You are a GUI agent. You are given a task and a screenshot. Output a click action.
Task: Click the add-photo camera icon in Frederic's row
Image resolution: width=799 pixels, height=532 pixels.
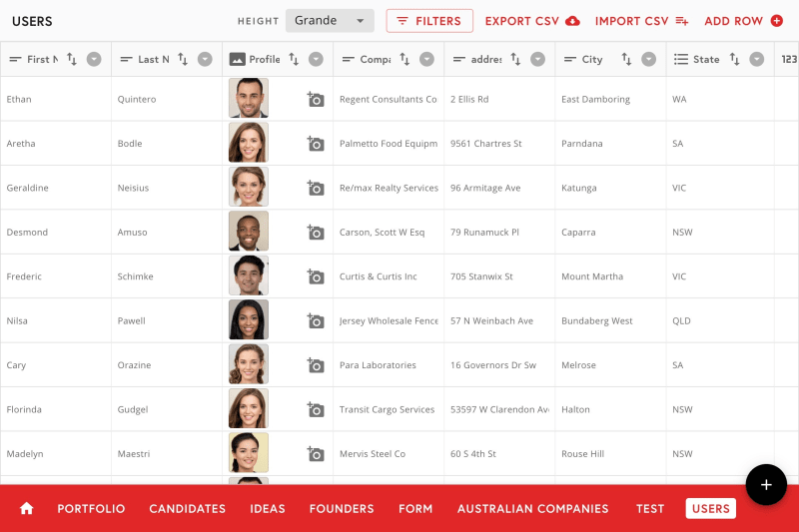tap(316, 275)
